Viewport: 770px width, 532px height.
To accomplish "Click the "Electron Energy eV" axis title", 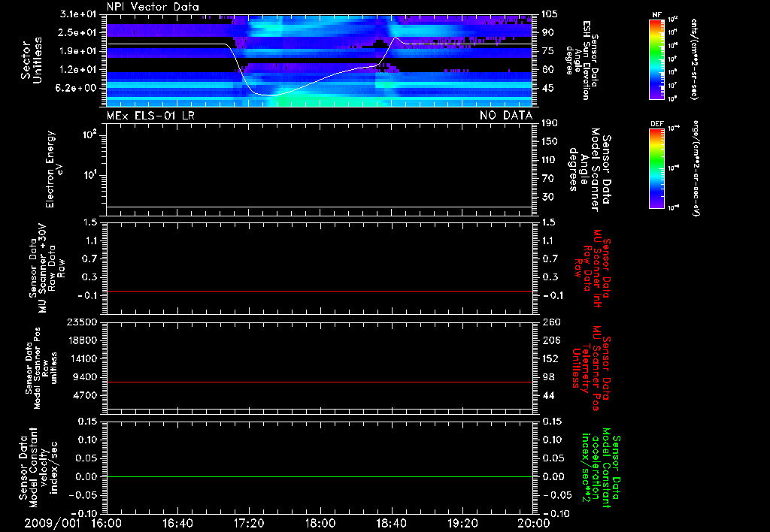I will point(54,169).
